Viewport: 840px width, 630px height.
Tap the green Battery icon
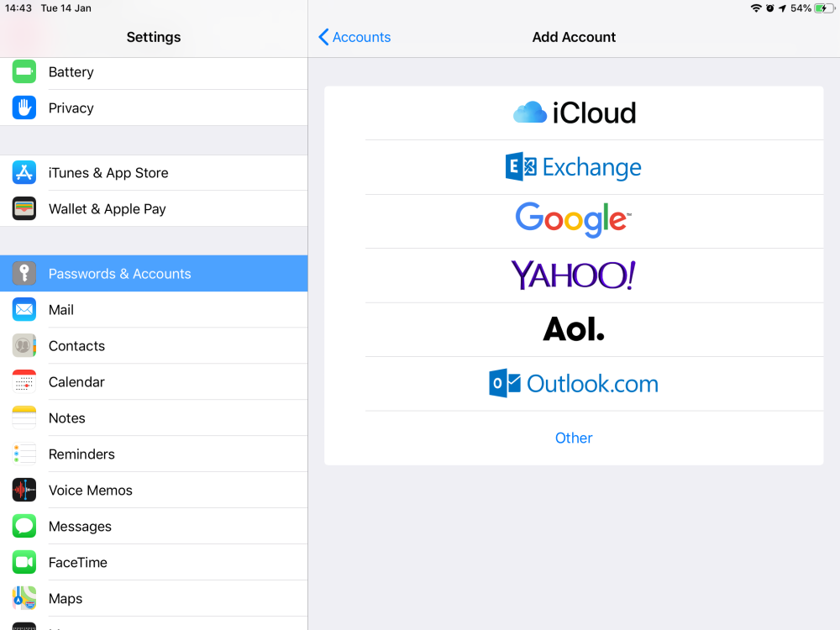point(24,71)
